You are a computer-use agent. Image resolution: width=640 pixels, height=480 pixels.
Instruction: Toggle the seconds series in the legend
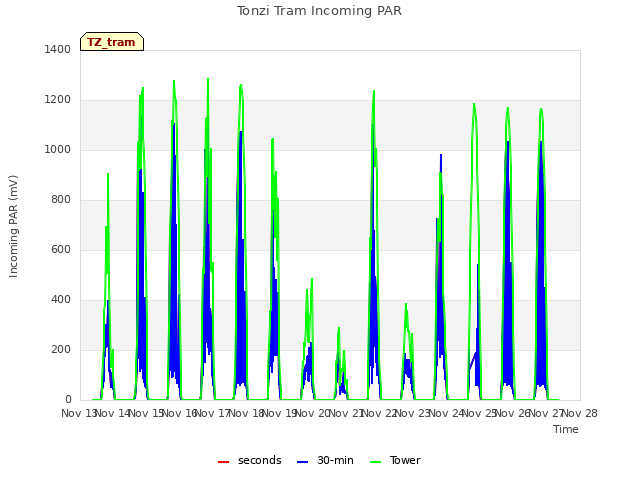point(250,460)
